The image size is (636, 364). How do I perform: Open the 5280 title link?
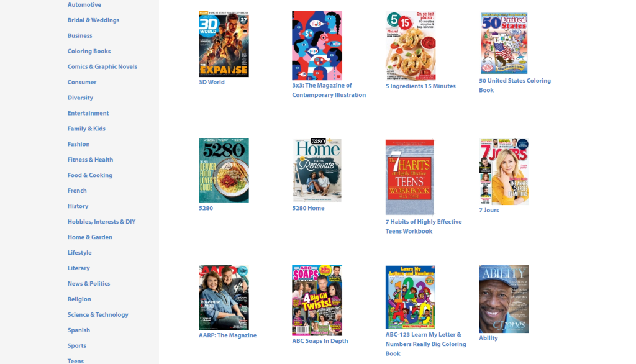click(206, 208)
